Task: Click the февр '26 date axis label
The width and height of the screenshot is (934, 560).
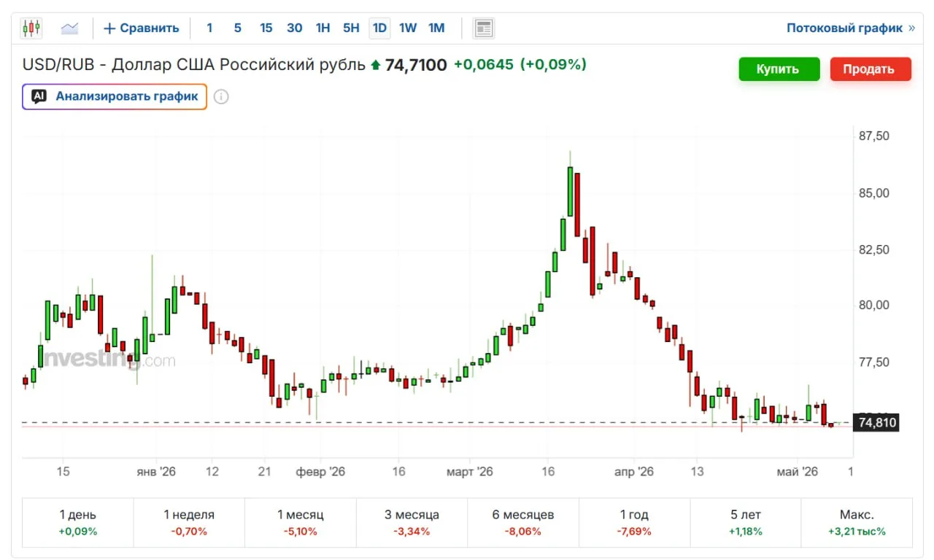Action: [320, 472]
